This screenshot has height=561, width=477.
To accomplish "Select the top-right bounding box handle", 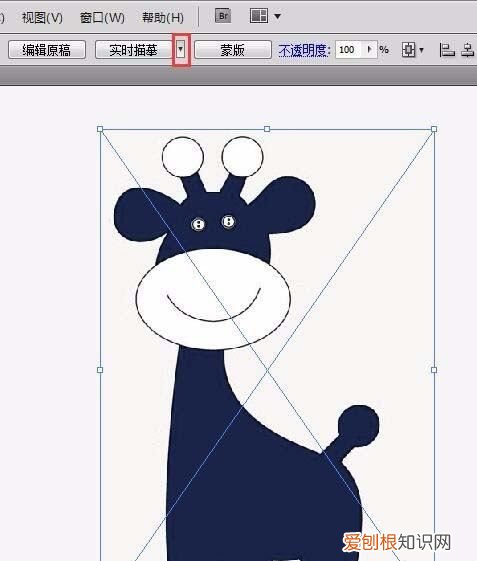I will tap(434, 129).
